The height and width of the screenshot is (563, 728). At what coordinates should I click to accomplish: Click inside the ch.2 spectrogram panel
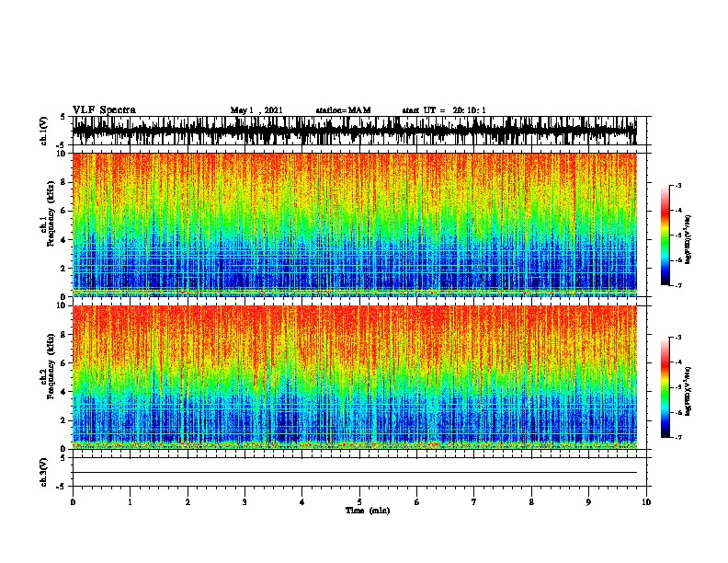pos(354,377)
